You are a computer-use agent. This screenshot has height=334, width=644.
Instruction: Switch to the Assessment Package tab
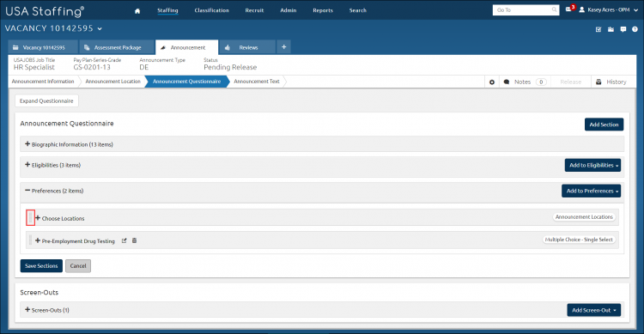tap(117, 47)
